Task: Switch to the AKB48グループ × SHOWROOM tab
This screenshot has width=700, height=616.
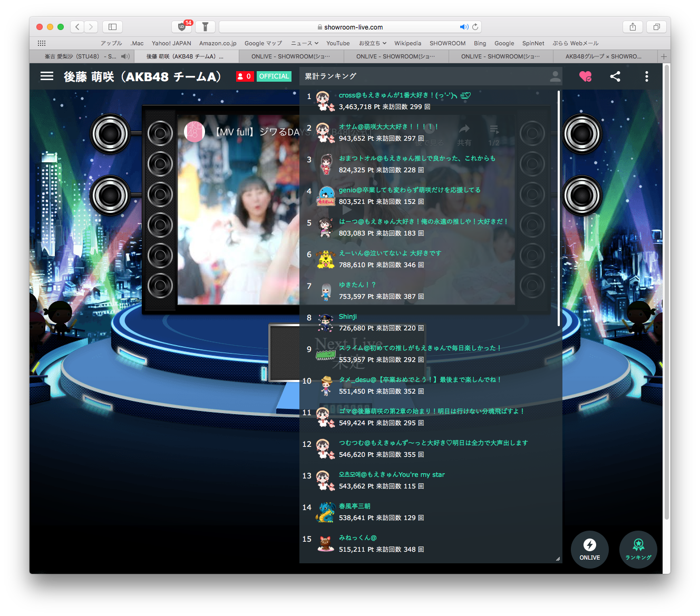Action: tap(605, 56)
